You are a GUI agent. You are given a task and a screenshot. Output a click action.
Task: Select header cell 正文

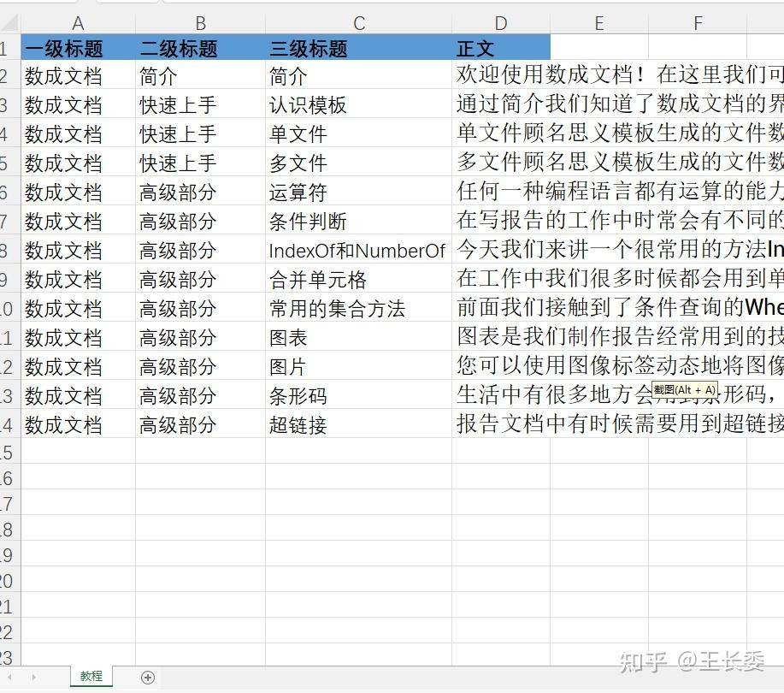[500, 47]
